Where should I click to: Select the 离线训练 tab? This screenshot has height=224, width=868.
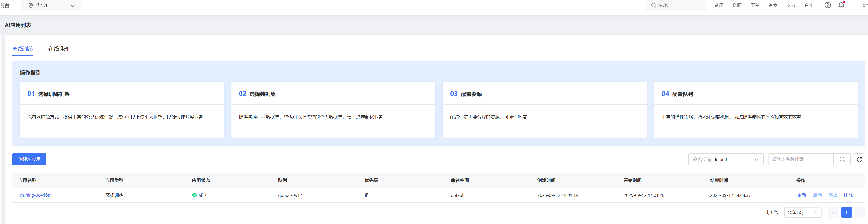(23, 49)
